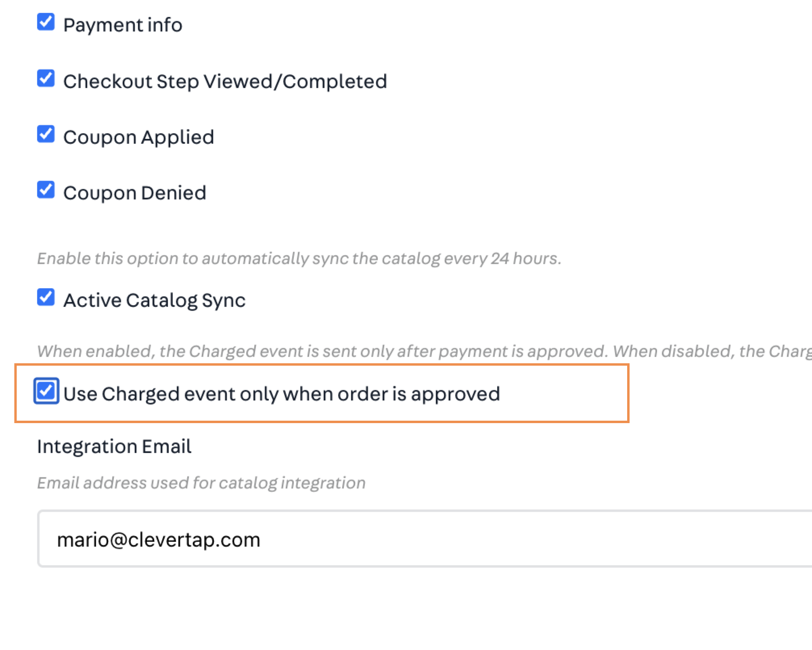Viewport: 812px width, 650px height.
Task: Uncheck the Payment info checkbox
Action: [46, 22]
